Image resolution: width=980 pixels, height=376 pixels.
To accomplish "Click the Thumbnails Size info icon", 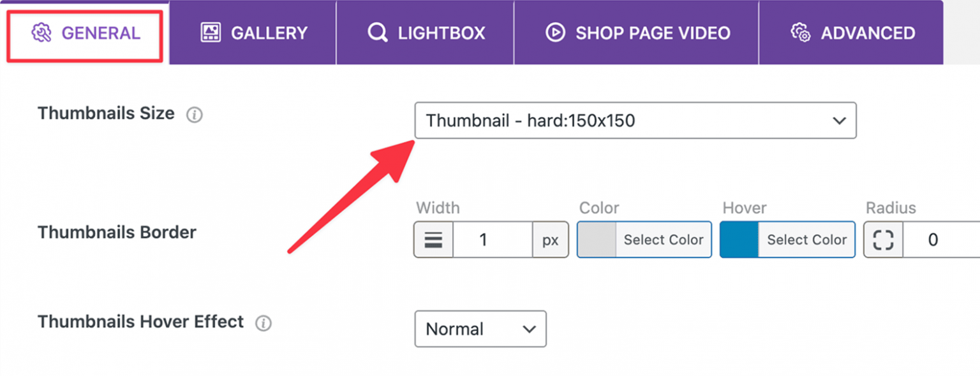I will pos(194,115).
